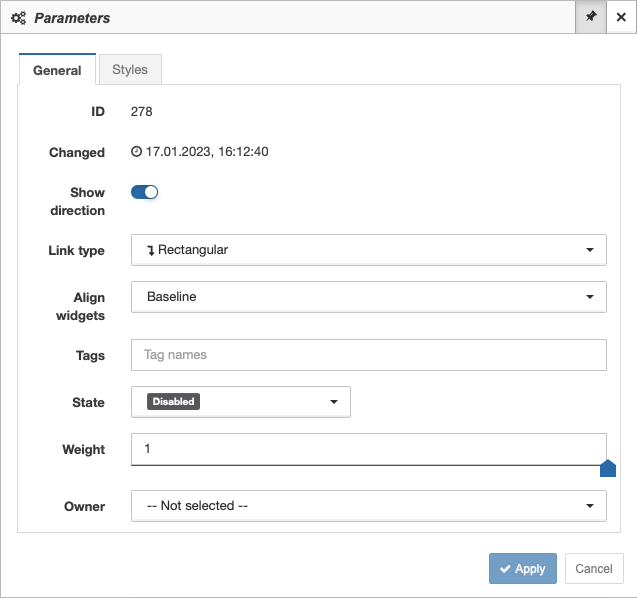Image resolution: width=637 pixels, height=598 pixels.
Task: Cancel the parameter changes
Action: (x=594, y=568)
